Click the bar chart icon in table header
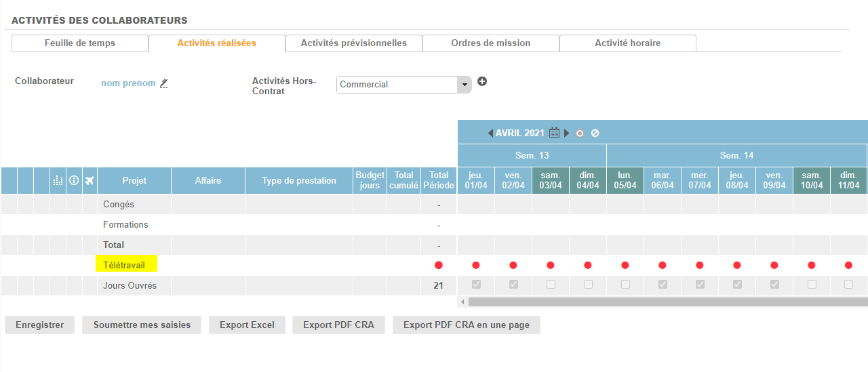 [58, 181]
